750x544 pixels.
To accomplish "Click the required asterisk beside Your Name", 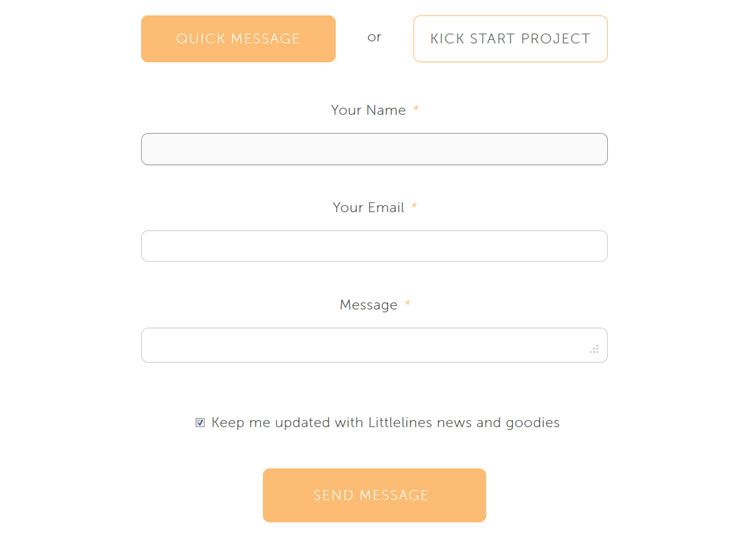I will point(416,109).
